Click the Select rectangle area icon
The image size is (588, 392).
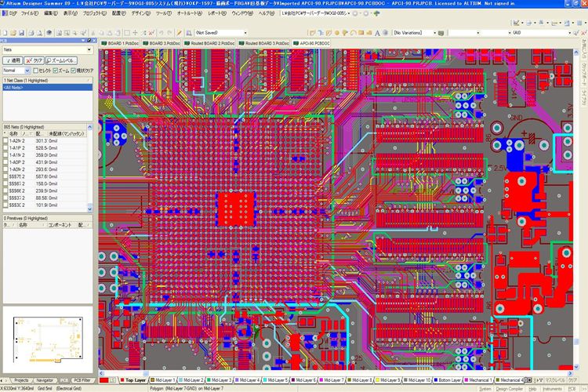pos(127,33)
